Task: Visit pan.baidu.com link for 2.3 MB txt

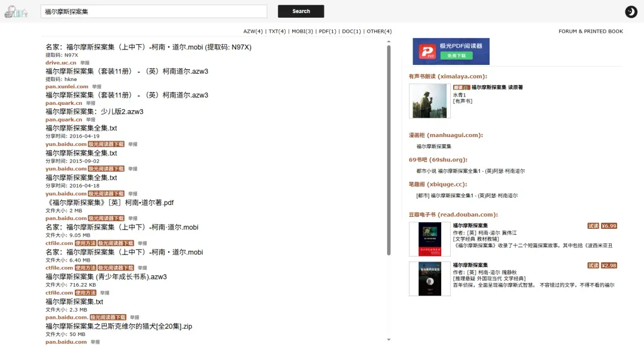Action: coord(67,318)
